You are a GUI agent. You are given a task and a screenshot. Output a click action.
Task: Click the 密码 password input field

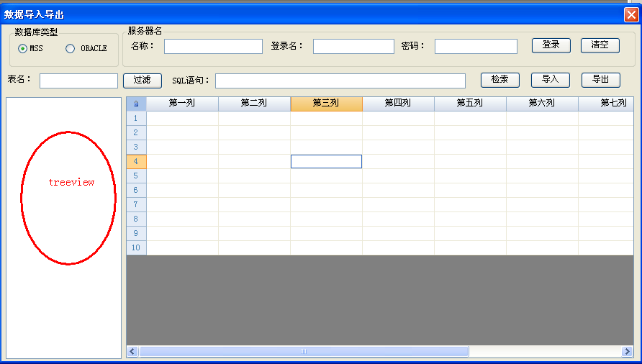click(476, 46)
